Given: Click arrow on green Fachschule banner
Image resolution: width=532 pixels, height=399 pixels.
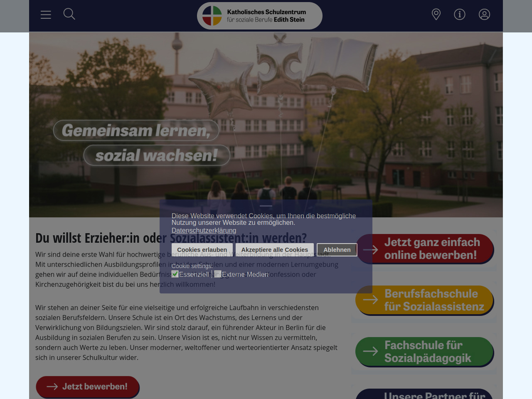Looking at the screenshot, I should coord(370,351).
